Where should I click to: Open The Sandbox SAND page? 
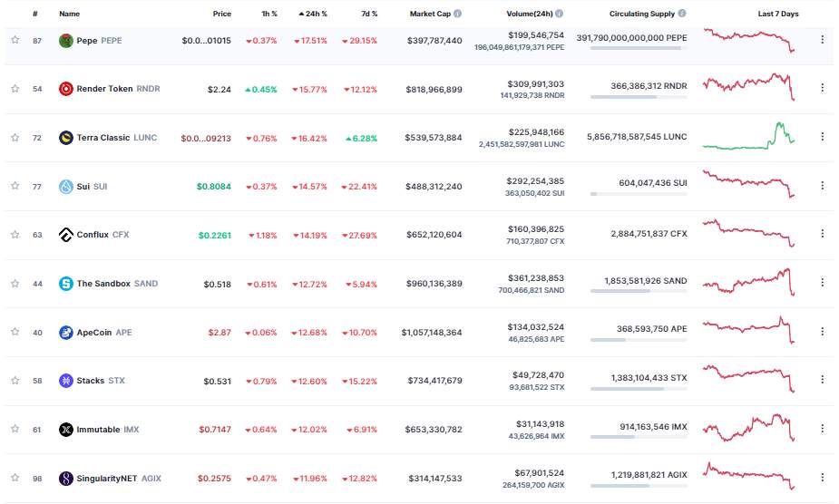pos(117,284)
